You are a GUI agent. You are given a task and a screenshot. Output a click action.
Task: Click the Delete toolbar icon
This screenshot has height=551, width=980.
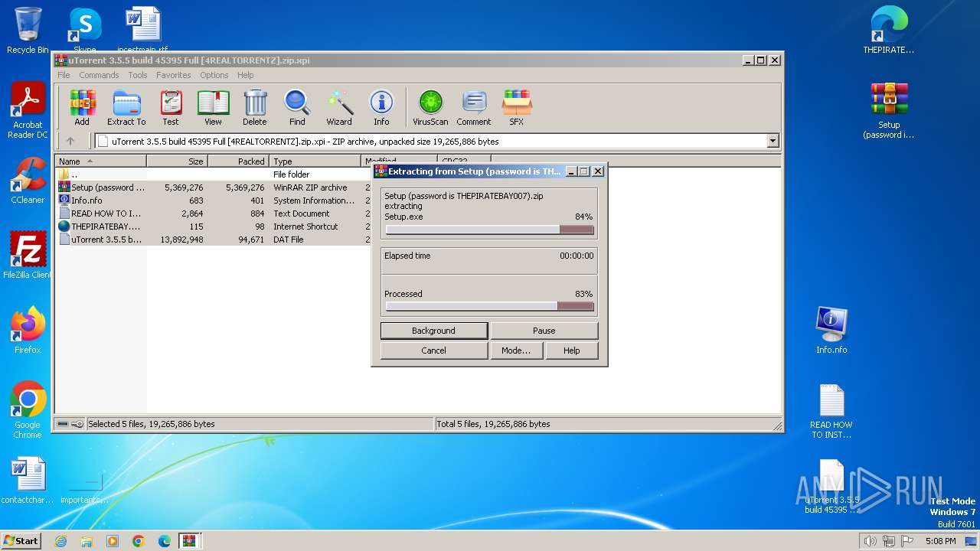255,107
